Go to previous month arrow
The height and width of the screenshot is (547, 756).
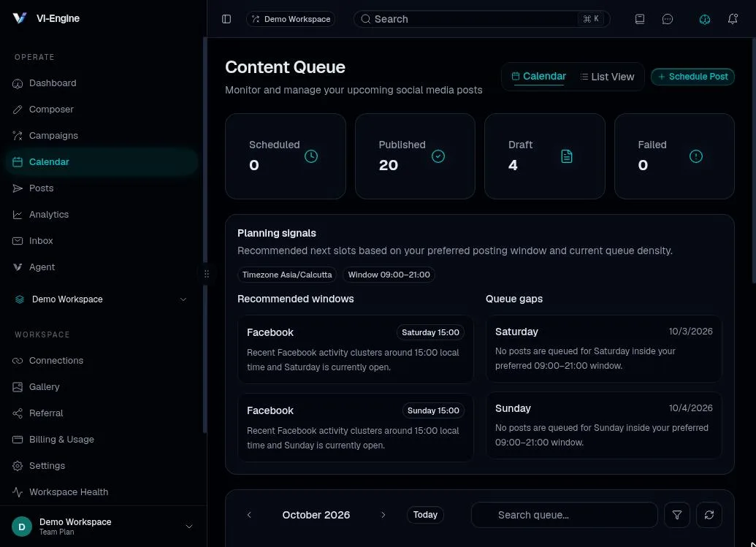click(x=249, y=515)
